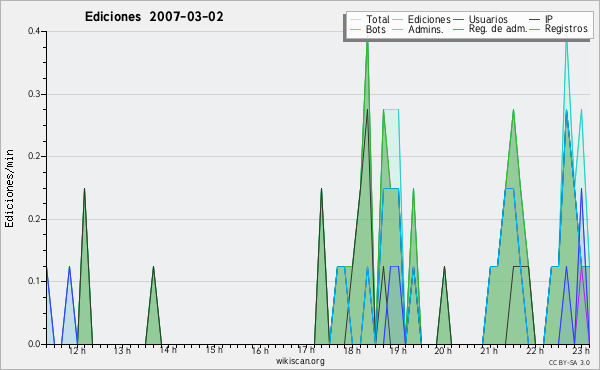Click the "23 h" x-axis label
The image size is (600, 370).
(x=581, y=350)
